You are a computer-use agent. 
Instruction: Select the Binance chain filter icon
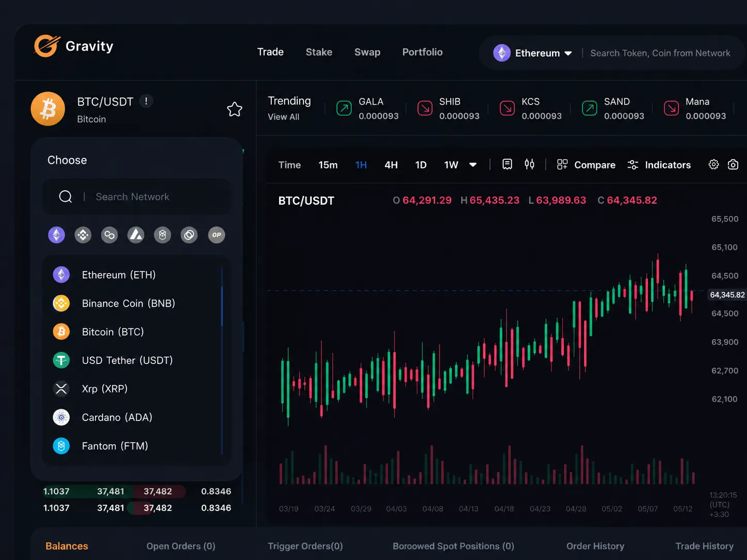coord(83,235)
